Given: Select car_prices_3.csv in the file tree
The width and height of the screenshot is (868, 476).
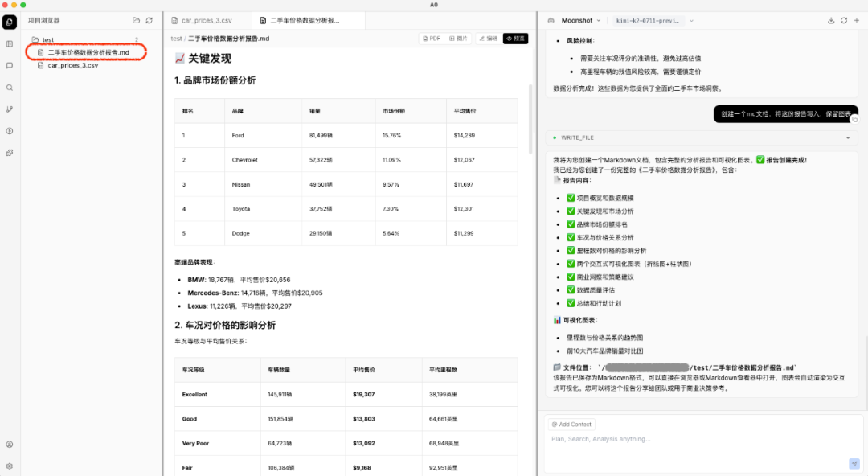Looking at the screenshot, I should [72, 65].
